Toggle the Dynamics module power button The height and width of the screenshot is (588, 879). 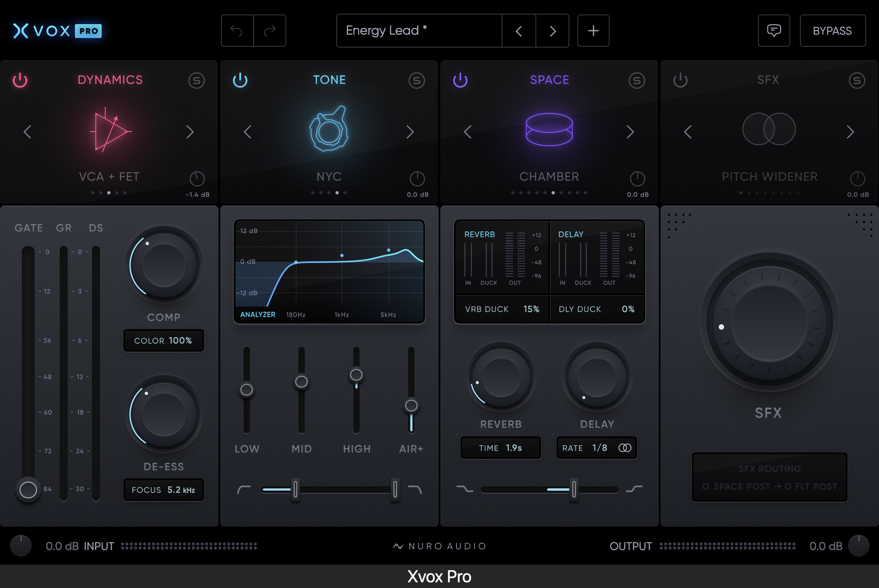[x=20, y=80]
